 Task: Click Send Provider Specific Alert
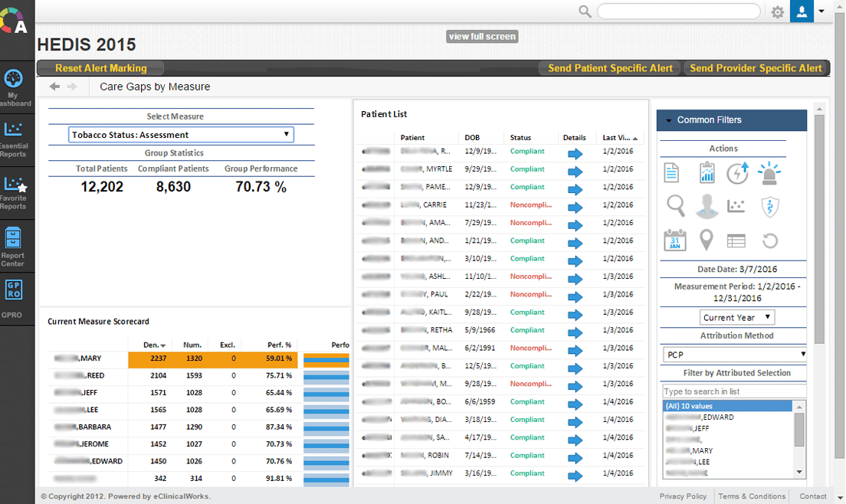pos(756,68)
